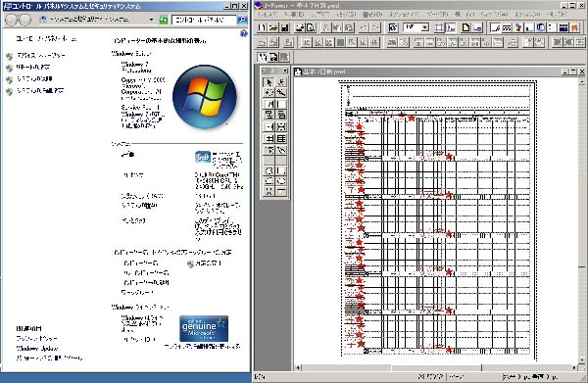Click the print preview icon beside printer
The width and height of the screenshot is (588, 383).
(x=311, y=27)
